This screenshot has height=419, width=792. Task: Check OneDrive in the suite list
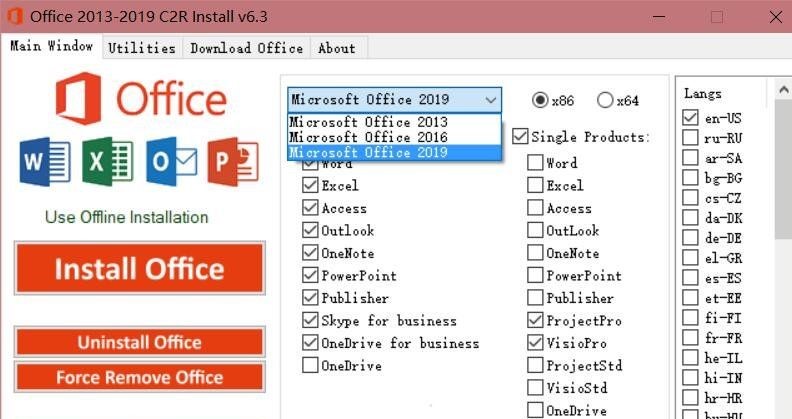(x=310, y=365)
